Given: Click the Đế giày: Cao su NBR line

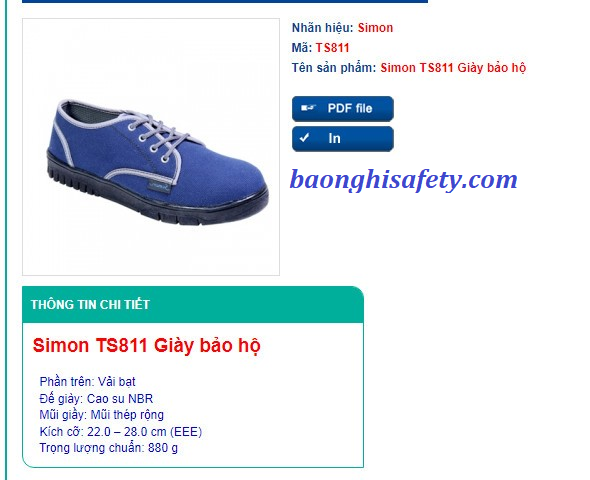Looking at the screenshot, I should click(96, 398).
